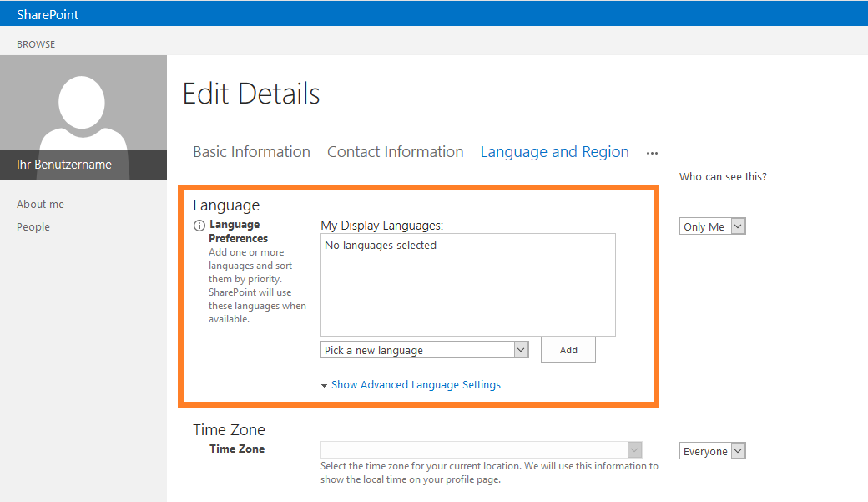Open the Basic Information tab
868x502 pixels.
pyautogui.click(x=251, y=152)
